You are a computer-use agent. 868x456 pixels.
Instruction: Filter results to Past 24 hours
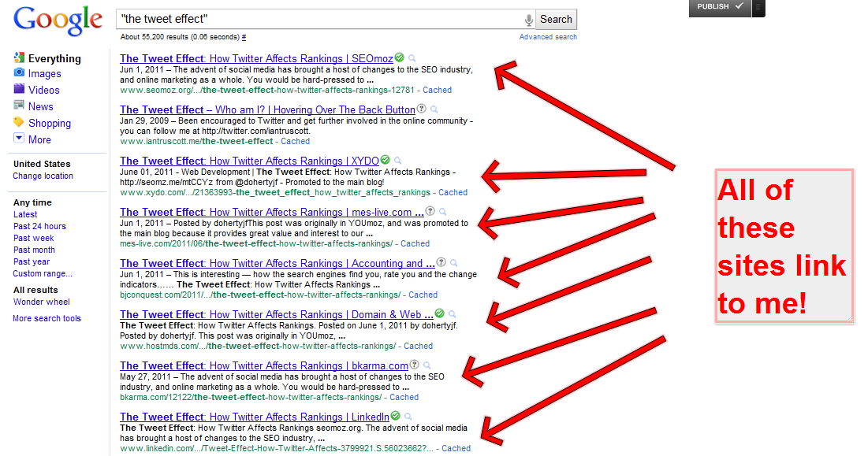pyautogui.click(x=40, y=226)
